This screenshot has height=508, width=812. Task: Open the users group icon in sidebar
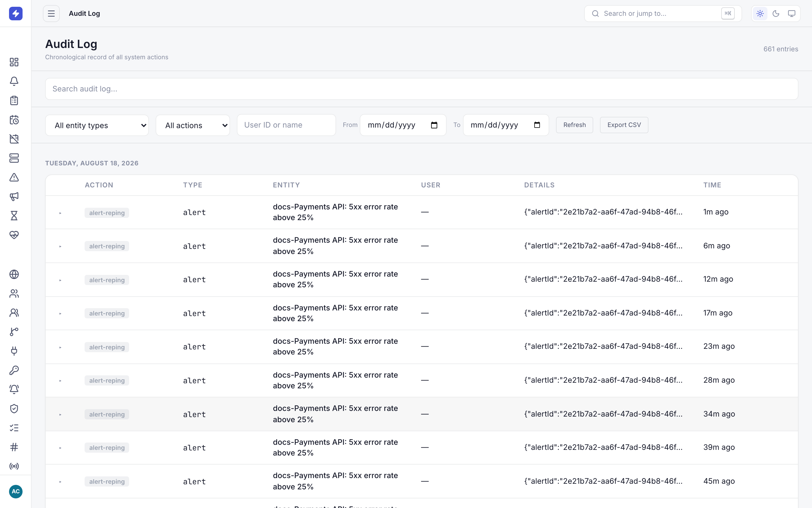coord(14,293)
